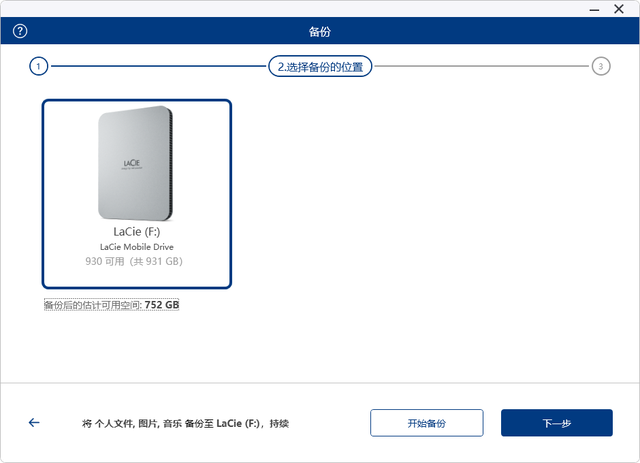Click the LaCie drive picture
This screenshot has width=640, height=463.
click(x=136, y=163)
